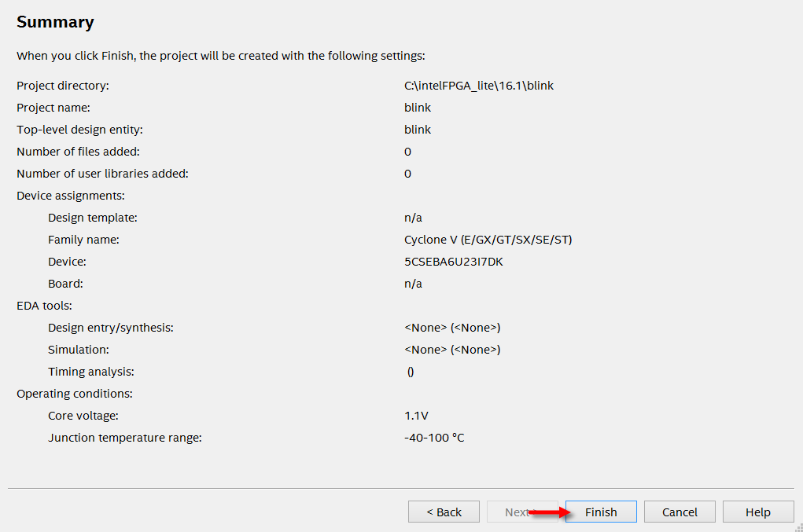Click the Number of files added label
Viewport: 803px width, 532px height.
click(x=79, y=151)
